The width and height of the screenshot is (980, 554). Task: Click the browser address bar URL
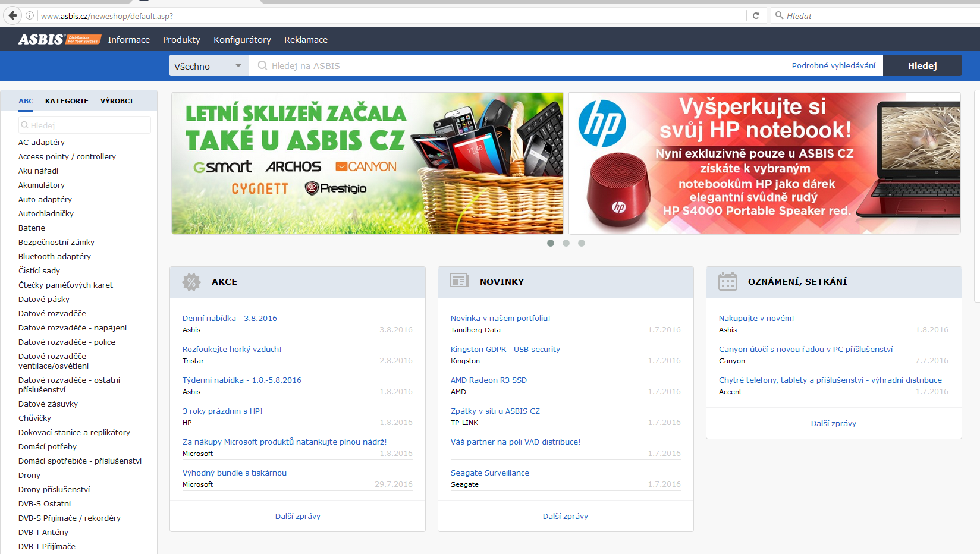[x=107, y=16]
